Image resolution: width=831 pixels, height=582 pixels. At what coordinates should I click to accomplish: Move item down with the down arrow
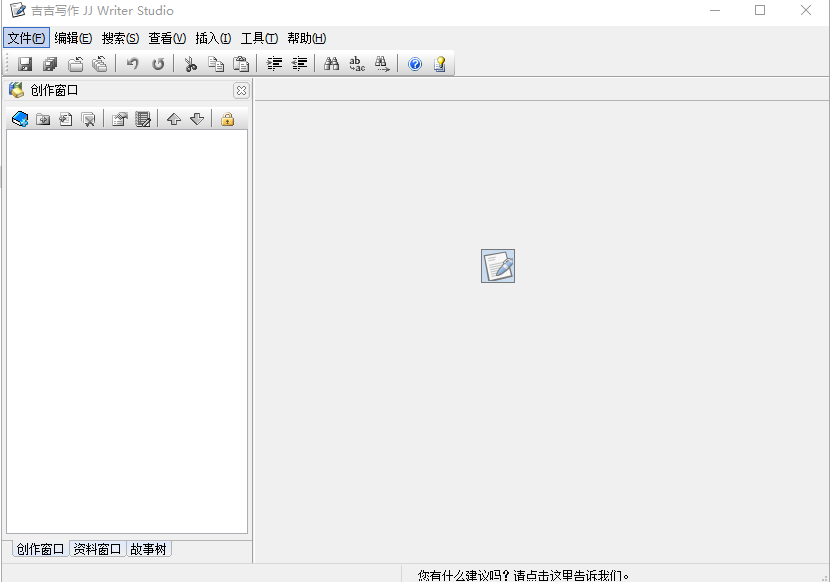197,119
